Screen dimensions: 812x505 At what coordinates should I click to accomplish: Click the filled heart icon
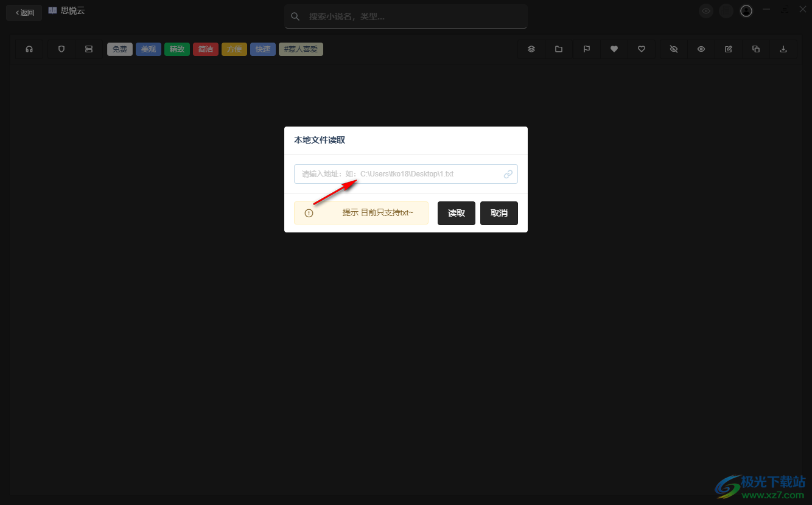(x=614, y=49)
